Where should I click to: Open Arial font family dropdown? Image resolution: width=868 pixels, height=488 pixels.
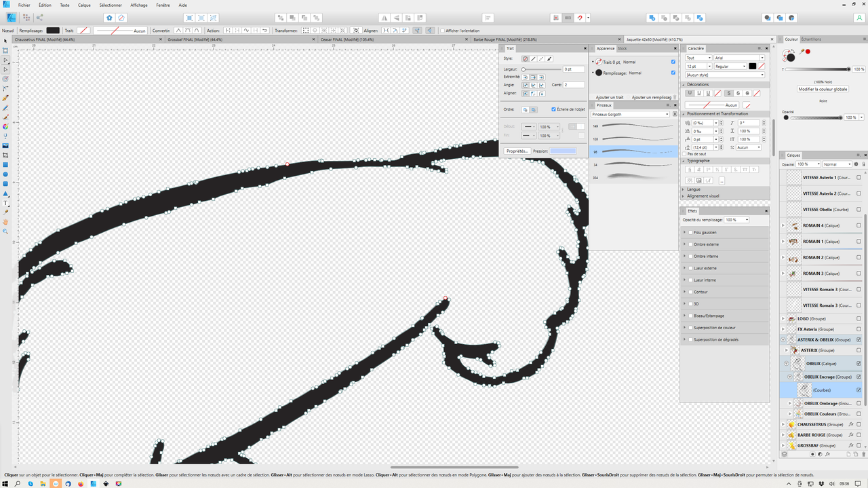click(x=739, y=58)
